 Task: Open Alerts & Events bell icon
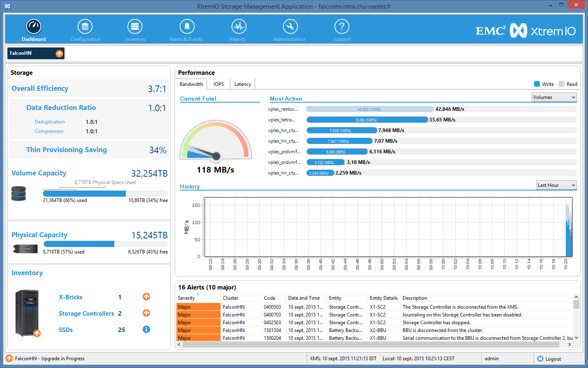click(187, 27)
